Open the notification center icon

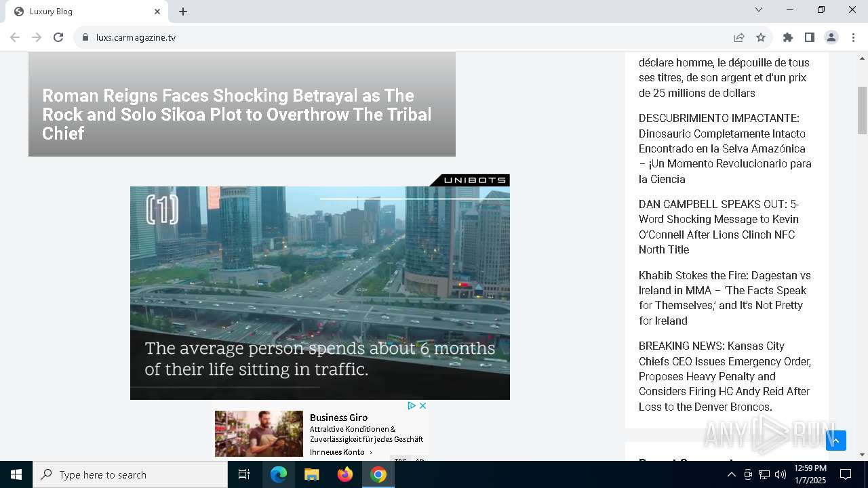pos(846,474)
